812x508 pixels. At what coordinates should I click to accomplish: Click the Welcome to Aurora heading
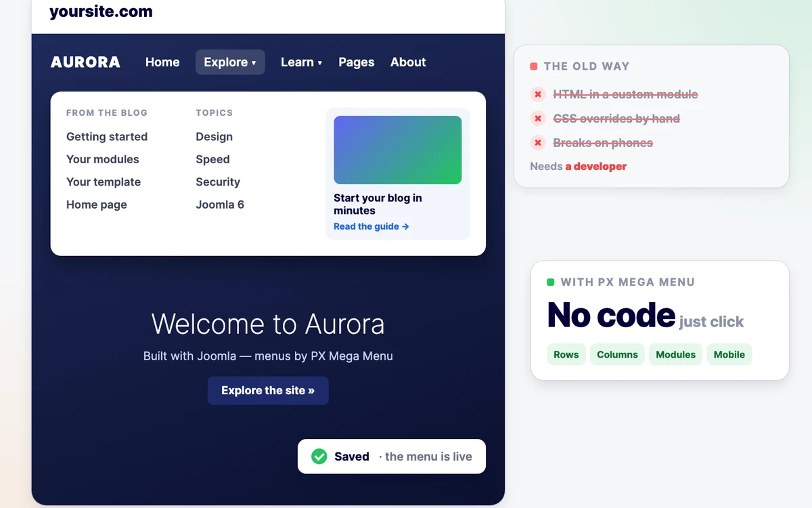pos(268,324)
